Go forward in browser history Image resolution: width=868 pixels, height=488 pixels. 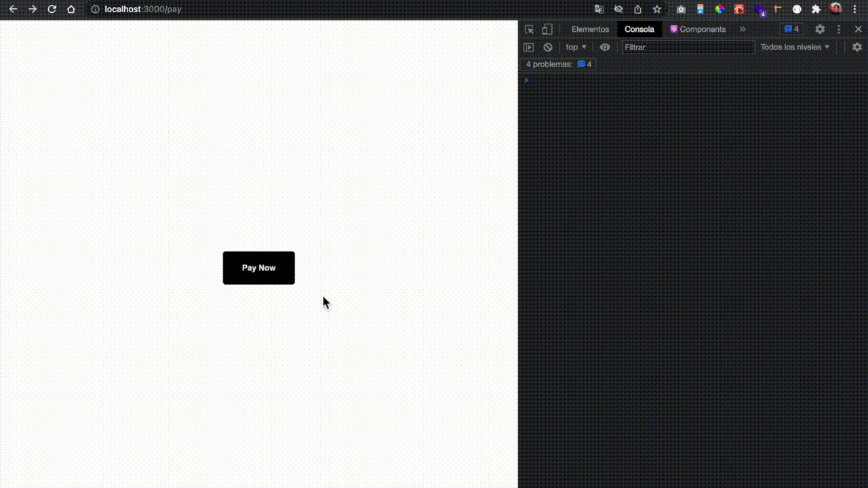click(32, 9)
